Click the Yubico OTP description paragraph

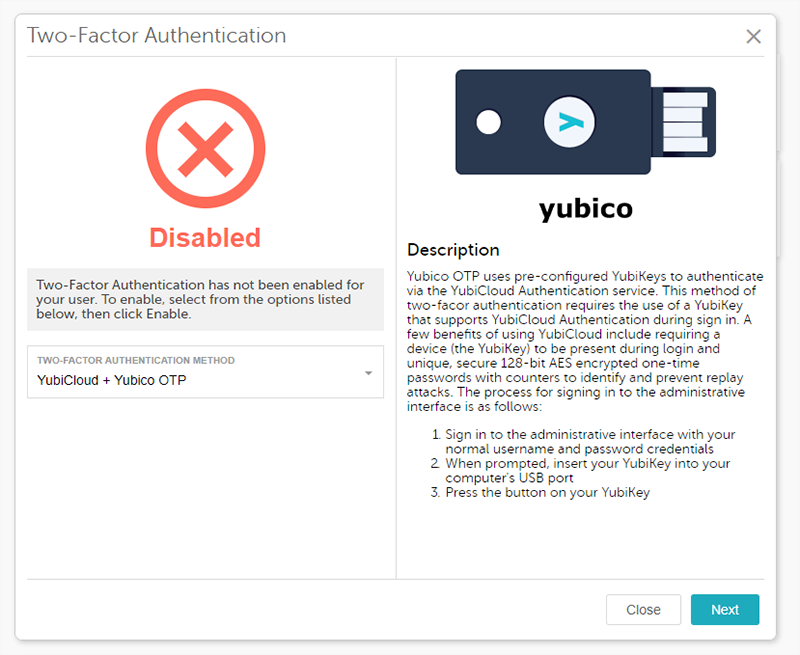coord(585,341)
